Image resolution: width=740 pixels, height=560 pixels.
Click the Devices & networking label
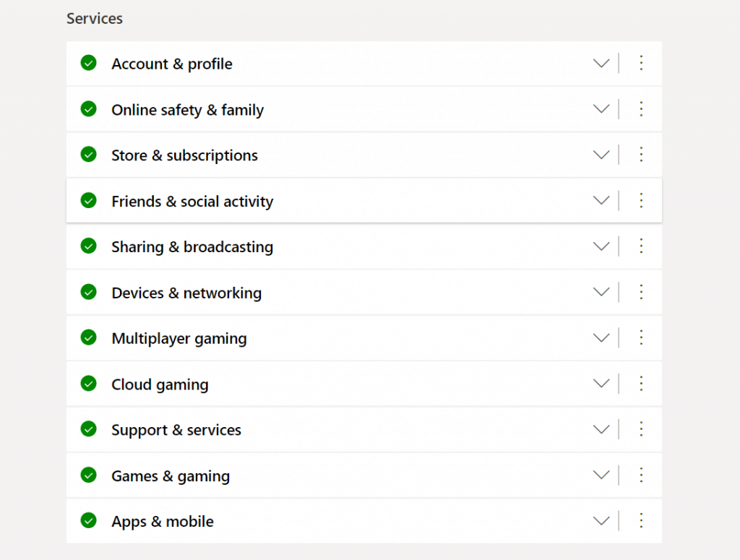coord(186,293)
